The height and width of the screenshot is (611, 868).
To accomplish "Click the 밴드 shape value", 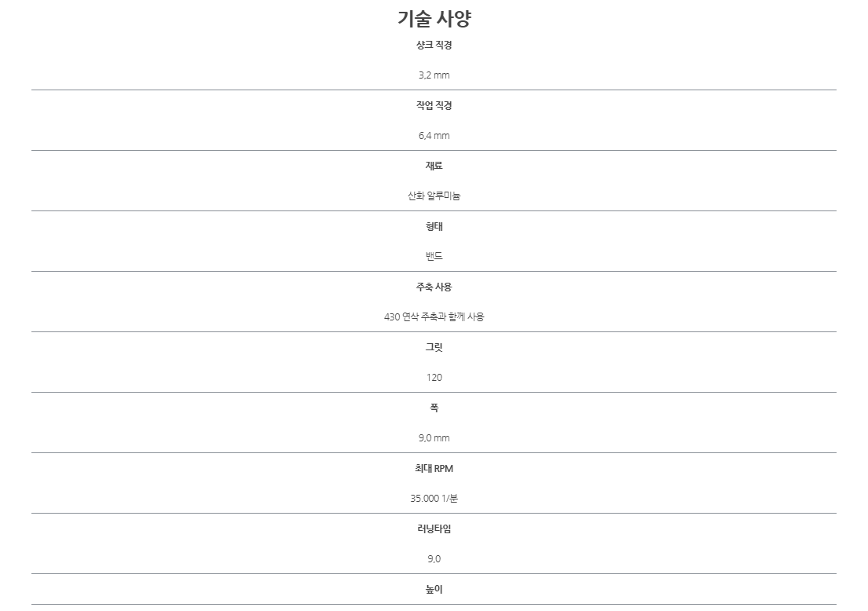I will pyautogui.click(x=434, y=256).
